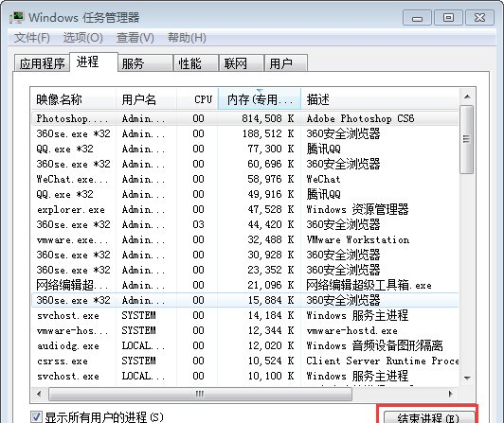504x423 pixels.
Task: Open the 选项(O) menu
Action: click(83, 38)
